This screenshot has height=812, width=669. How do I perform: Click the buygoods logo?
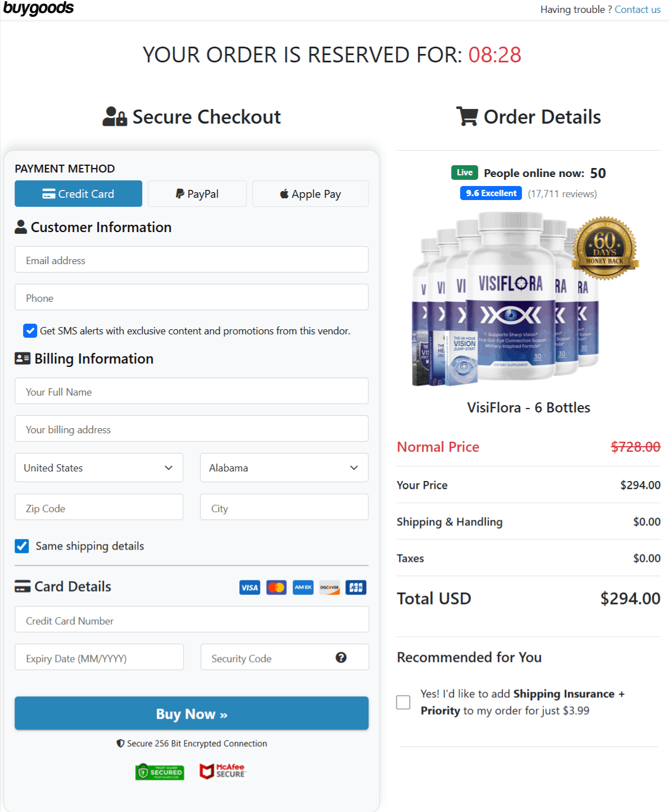38,8
